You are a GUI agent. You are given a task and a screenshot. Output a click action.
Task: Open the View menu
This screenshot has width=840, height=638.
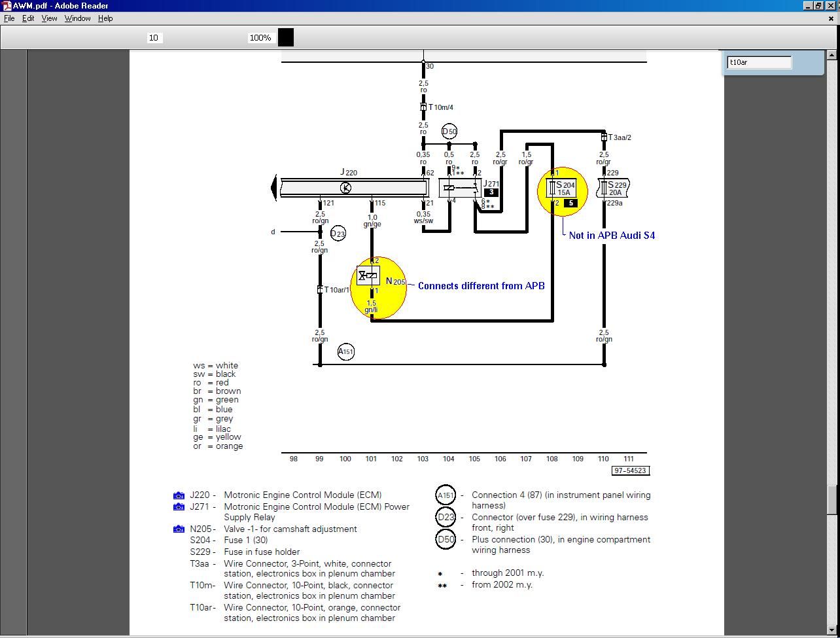[x=50, y=18]
